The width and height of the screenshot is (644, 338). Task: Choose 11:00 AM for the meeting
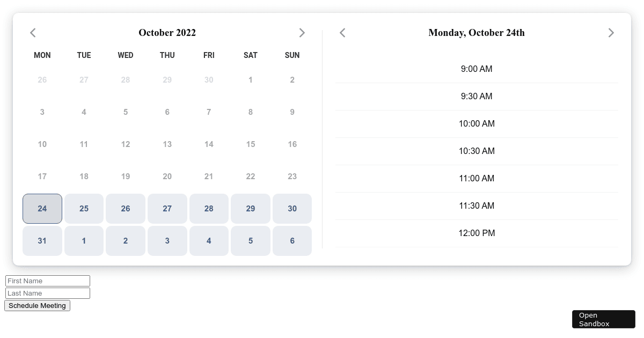coord(477,178)
